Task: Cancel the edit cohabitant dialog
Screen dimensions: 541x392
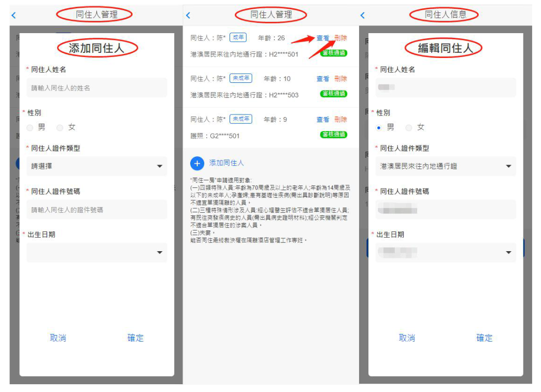Action: 407,338
